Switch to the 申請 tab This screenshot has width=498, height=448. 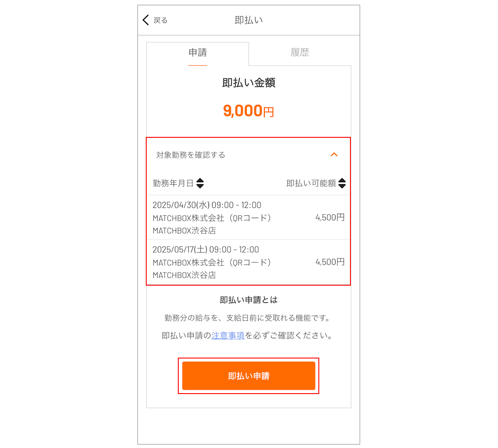coord(198,53)
